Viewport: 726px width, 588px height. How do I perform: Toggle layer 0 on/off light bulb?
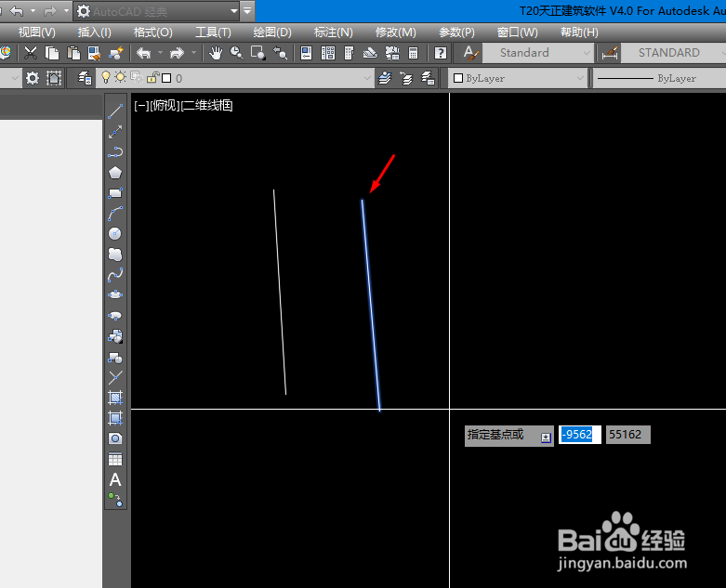coord(106,77)
